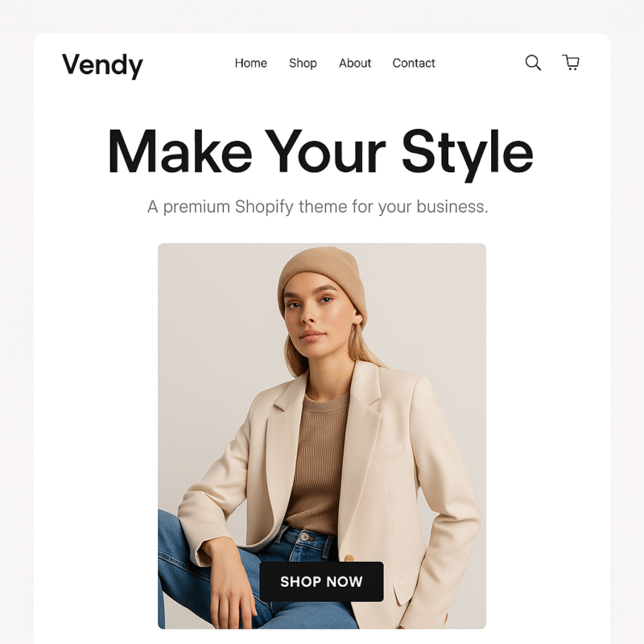Click the model's hand resting on knee
Image resolution: width=644 pixels, height=644 pixels.
(x=230, y=583)
